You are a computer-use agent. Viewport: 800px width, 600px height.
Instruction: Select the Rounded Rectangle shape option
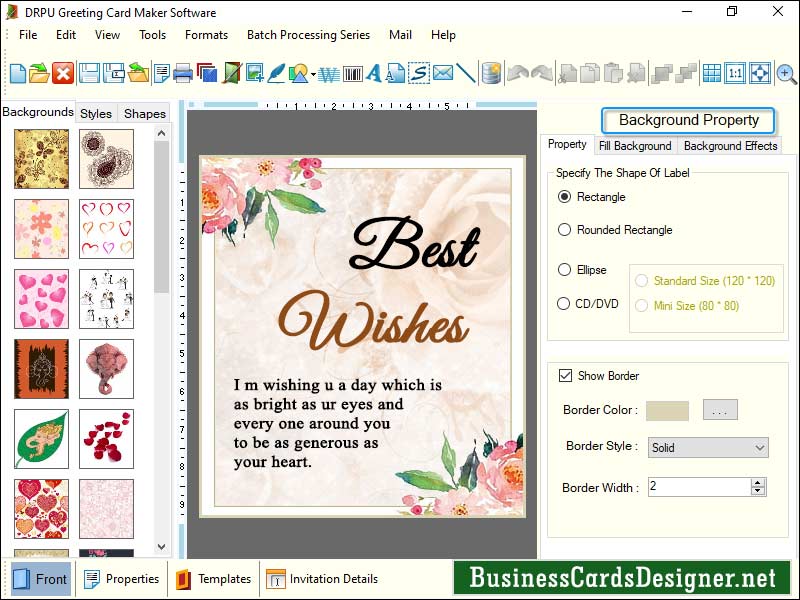[564, 230]
